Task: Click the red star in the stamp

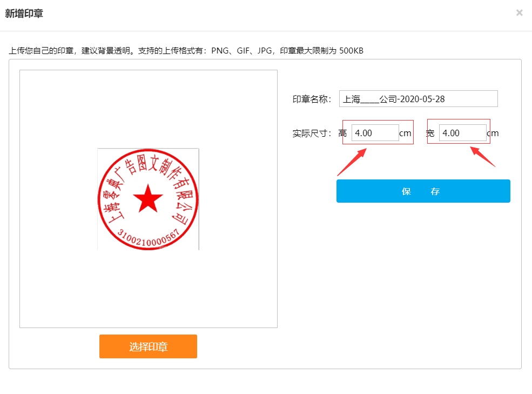Action: [147, 198]
